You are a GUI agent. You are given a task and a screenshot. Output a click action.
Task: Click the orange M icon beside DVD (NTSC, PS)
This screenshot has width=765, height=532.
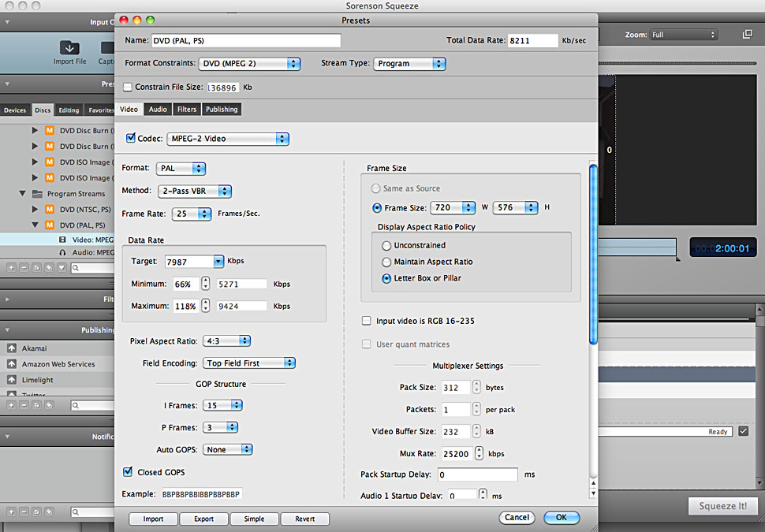click(49, 209)
